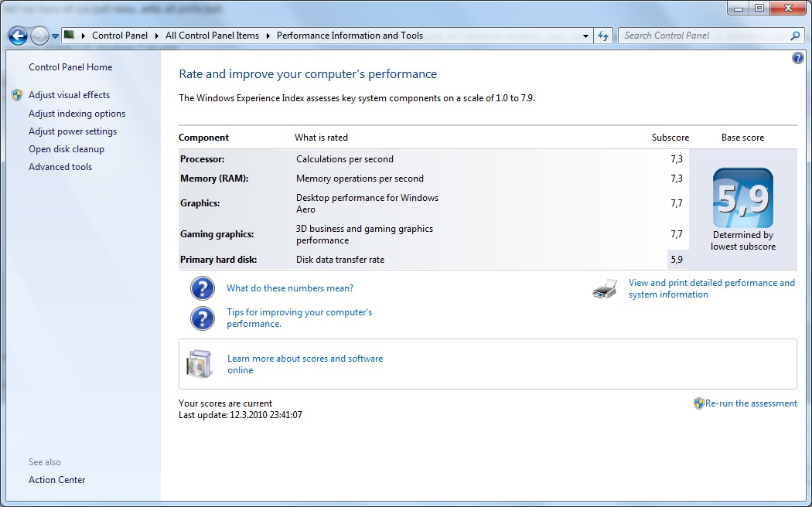Expand the address bar history dropdown
The height and width of the screenshot is (507, 812).
(585, 36)
